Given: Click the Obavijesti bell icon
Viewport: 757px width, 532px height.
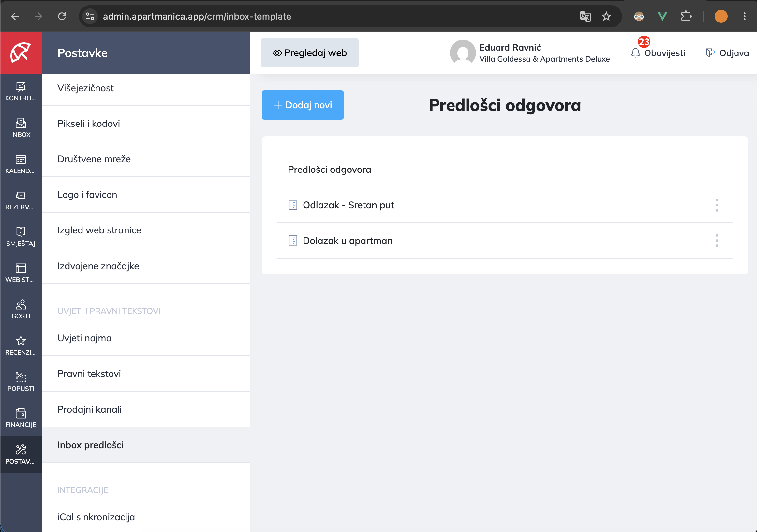Looking at the screenshot, I should tap(635, 53).
